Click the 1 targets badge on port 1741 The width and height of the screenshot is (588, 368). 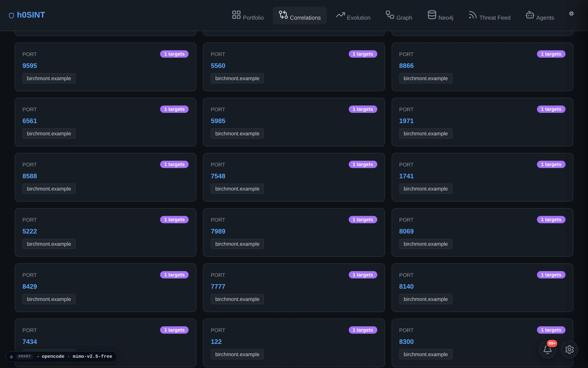pos(551,165)
